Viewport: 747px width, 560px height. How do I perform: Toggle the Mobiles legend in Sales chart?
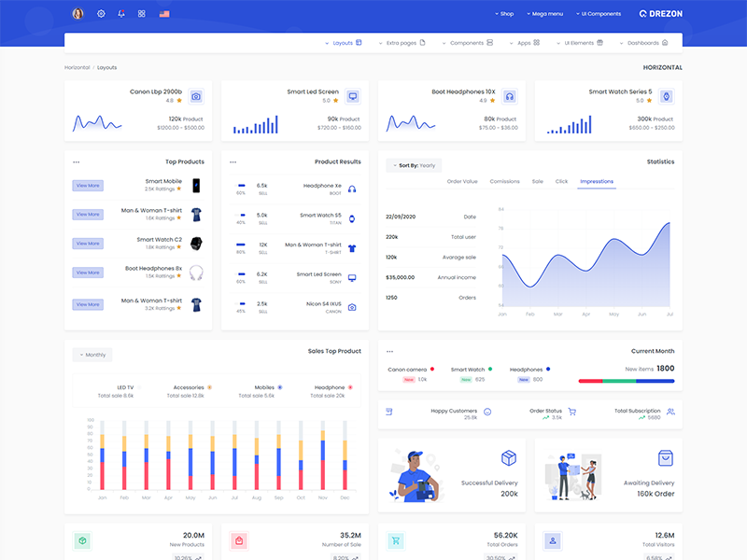(x=279, y=387)
